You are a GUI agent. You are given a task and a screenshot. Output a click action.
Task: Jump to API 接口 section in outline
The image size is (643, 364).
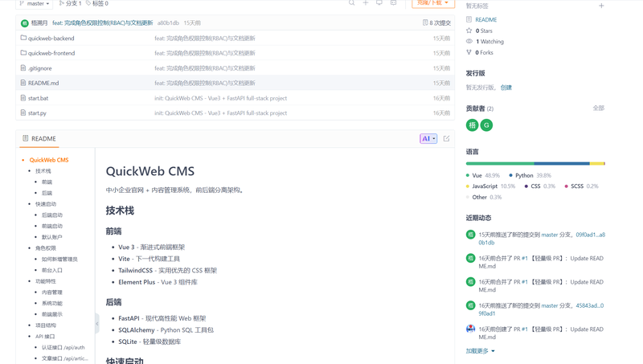tap(45, 336)
